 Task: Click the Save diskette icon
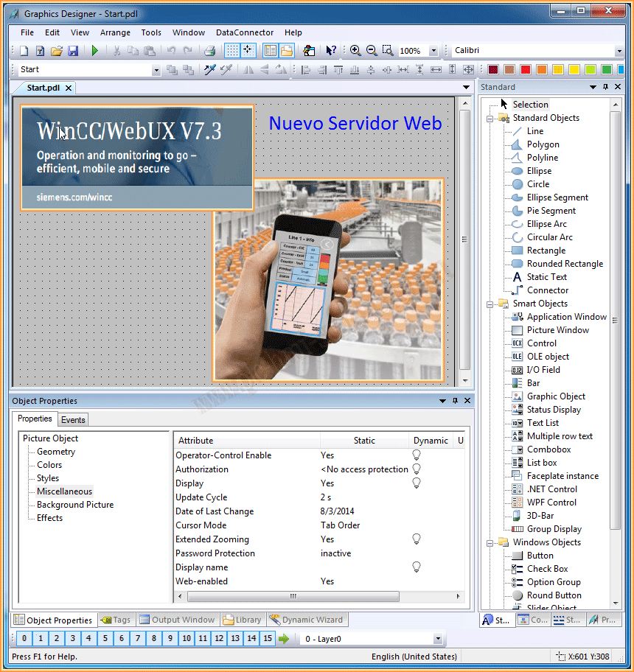(x=73, y=51)
